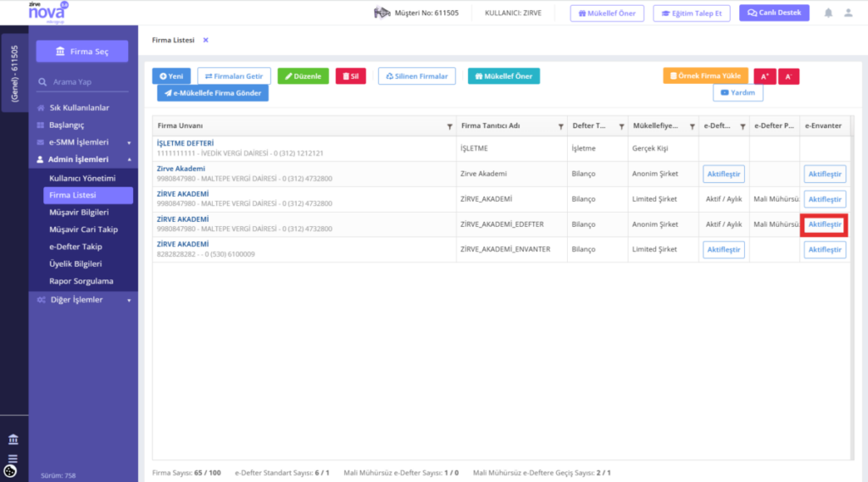
Task: Click Mükellef Öner in the top header
Action: (x=607, y=14)
